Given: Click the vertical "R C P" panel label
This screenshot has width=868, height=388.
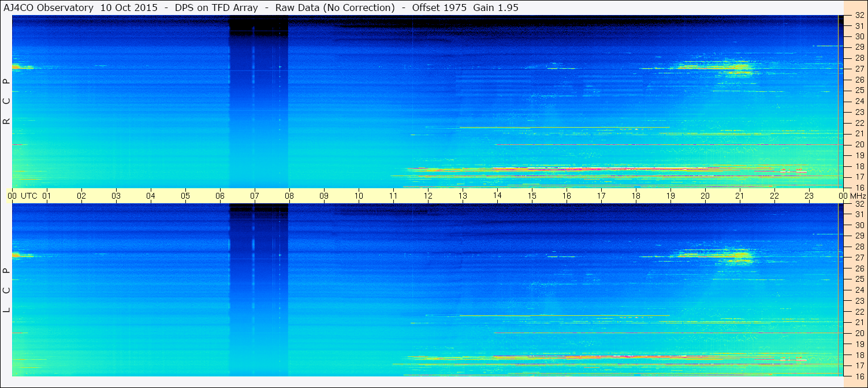Looking at the screenshot, I should pos(7,101).
